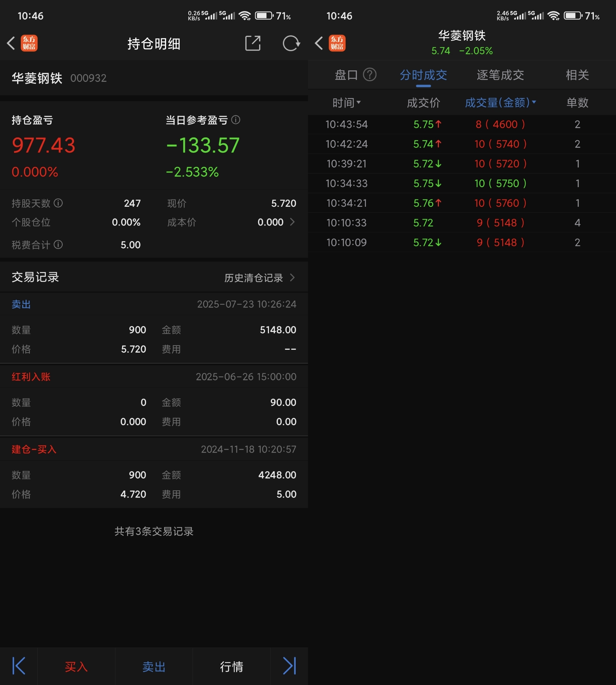Tap percentage -2.533%
This screenshot has height=685, width=616.
pos(192,172)
